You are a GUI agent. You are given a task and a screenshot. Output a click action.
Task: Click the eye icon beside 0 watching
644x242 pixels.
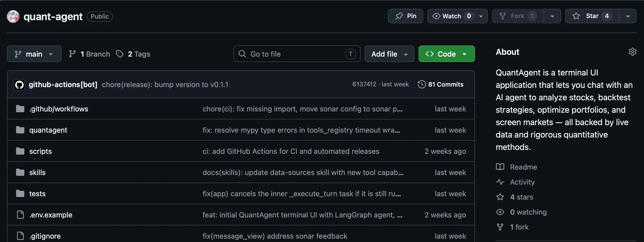click(x=500, y=212)
